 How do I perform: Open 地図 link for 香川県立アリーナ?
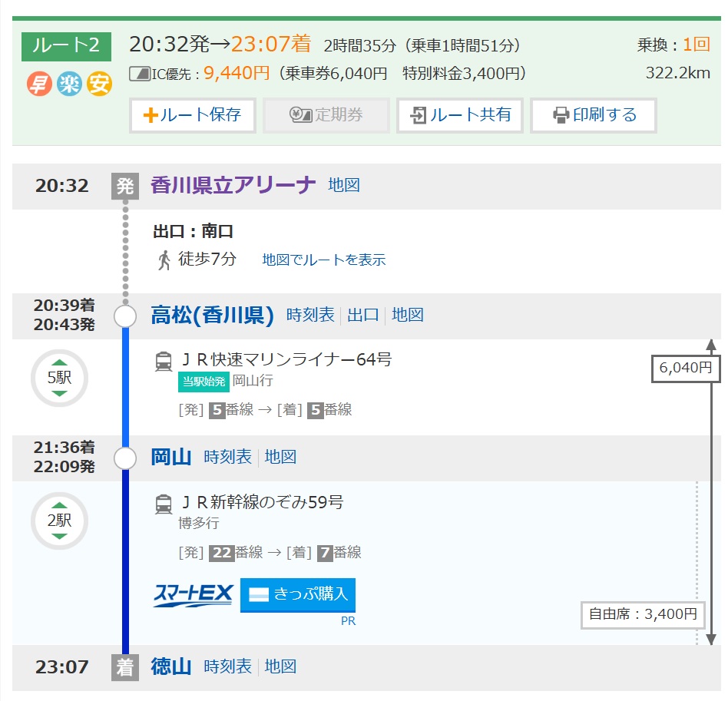tap(344, 185)
